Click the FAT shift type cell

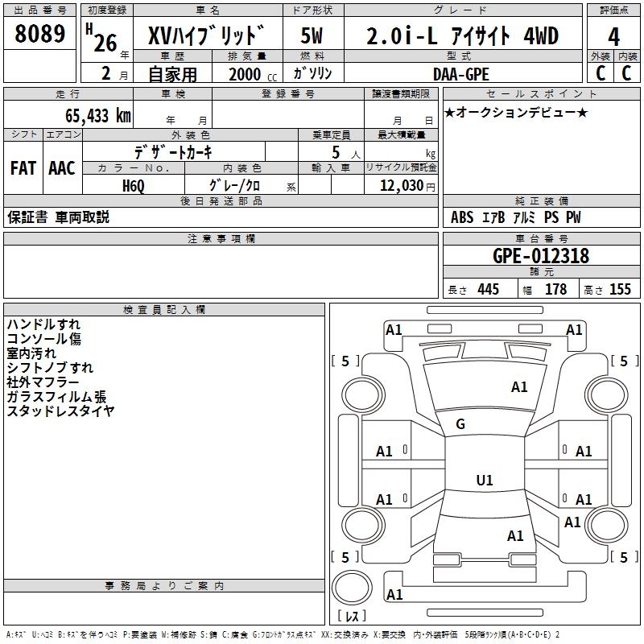tap(23, 168)
